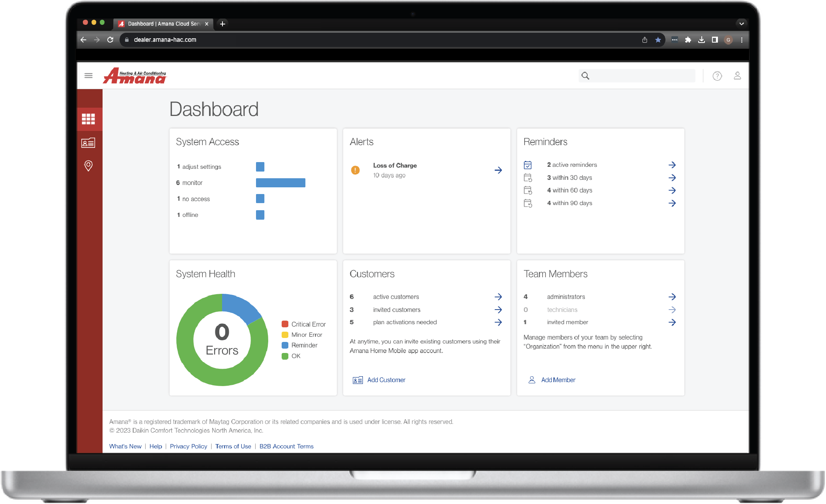Viewport: 826px width, 504px height.
Task: Click into the search input field
Action: tap(642, 76)
